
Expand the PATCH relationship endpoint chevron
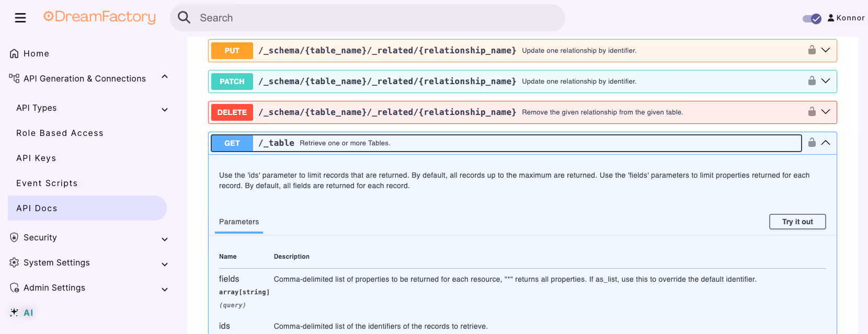click(x=826, y=81)
